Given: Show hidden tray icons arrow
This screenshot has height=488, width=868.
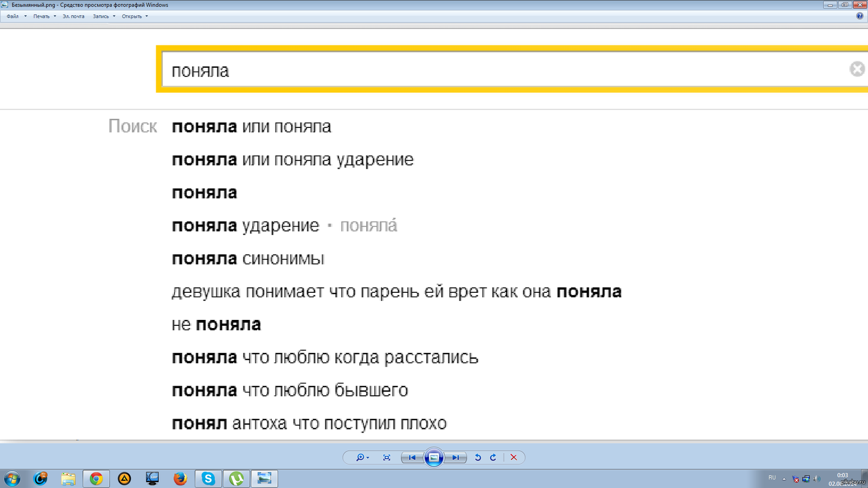Looking at the screenshot, I should (784, 479).
